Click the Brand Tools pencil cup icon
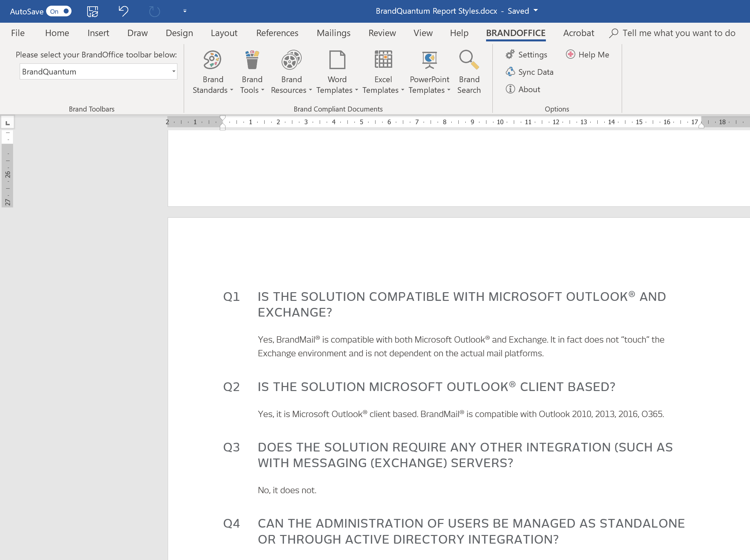 coord(252,60)
